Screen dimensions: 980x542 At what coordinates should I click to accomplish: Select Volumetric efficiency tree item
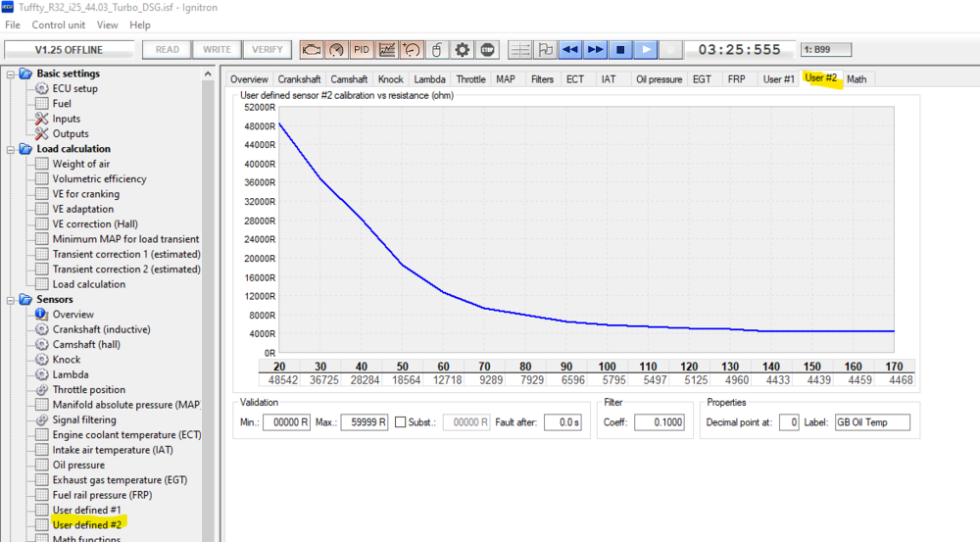(x=99, y=179)
